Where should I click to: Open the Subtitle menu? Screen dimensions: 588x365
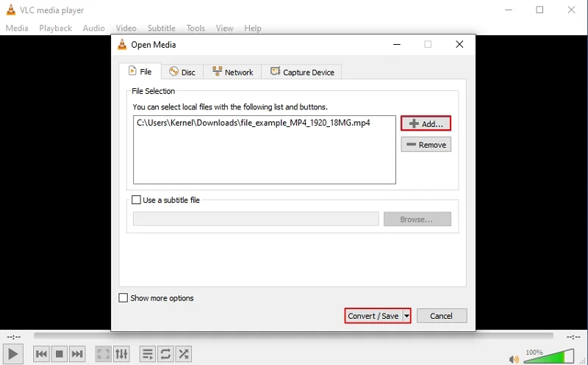pyautogui.click(x=161, y=28)
